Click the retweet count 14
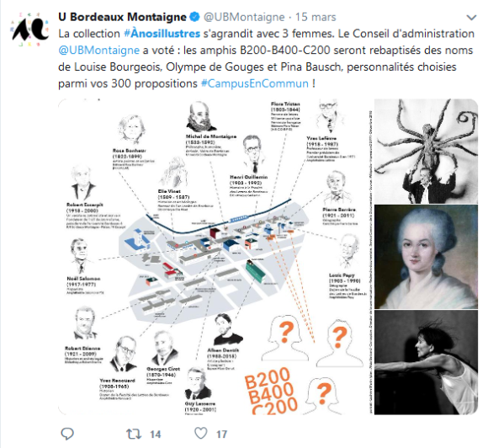 (x=156, y=435)
